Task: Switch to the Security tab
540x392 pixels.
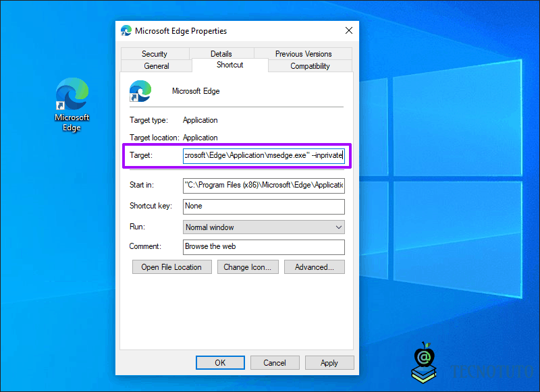Action: pyautogui.click(x=155, y=54)
